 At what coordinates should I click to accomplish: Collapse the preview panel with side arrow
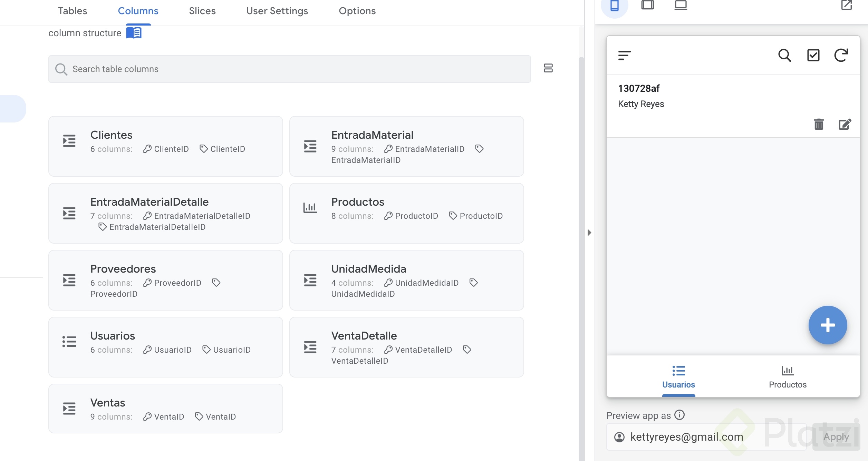(589, 233)
